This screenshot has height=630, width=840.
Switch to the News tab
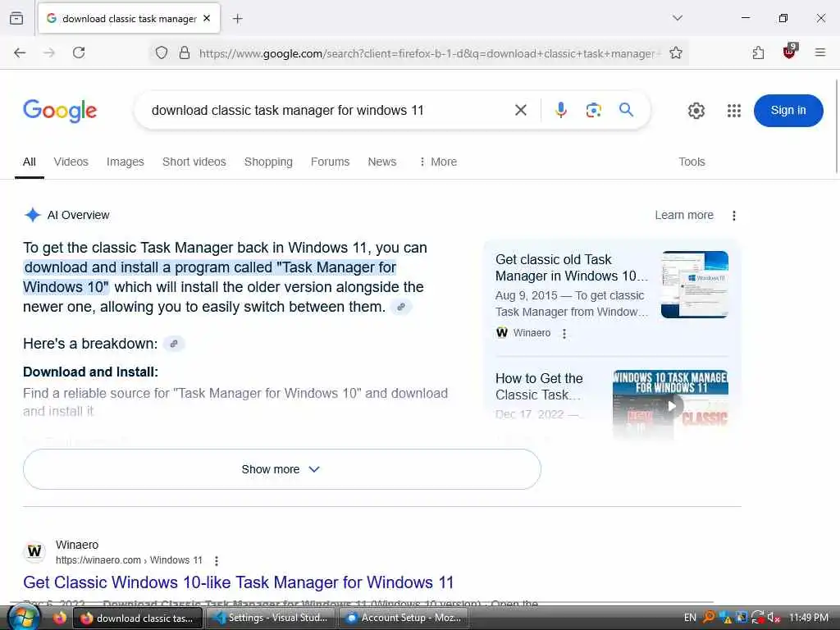point(382,162)
